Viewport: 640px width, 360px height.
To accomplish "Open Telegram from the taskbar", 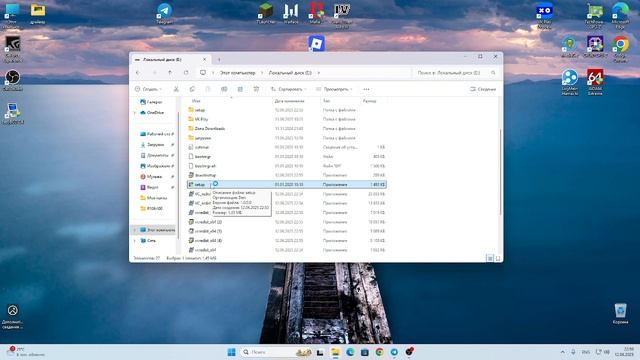I will [x=394, y=352].
